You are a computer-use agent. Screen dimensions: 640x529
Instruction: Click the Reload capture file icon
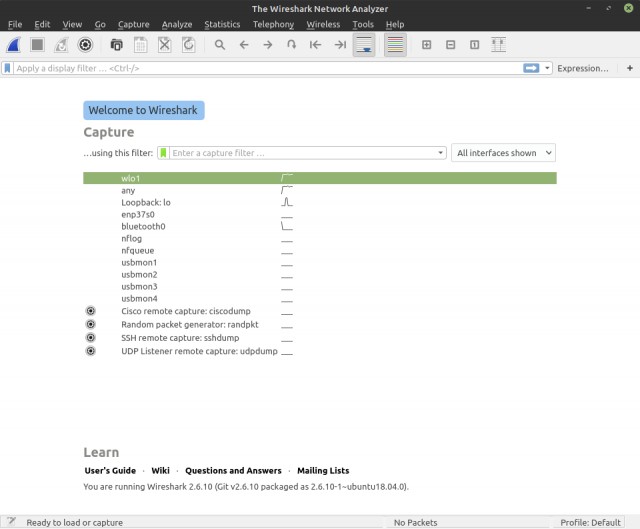(x=189, y=45)
